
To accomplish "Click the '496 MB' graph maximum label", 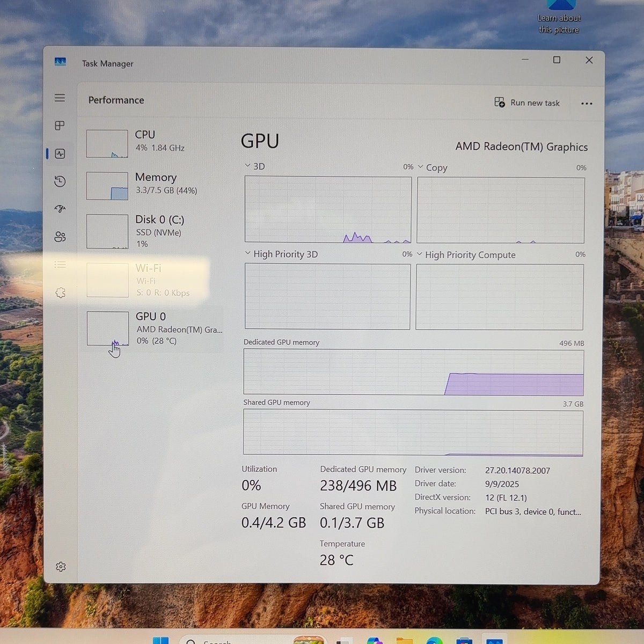I will pos(572,343).
